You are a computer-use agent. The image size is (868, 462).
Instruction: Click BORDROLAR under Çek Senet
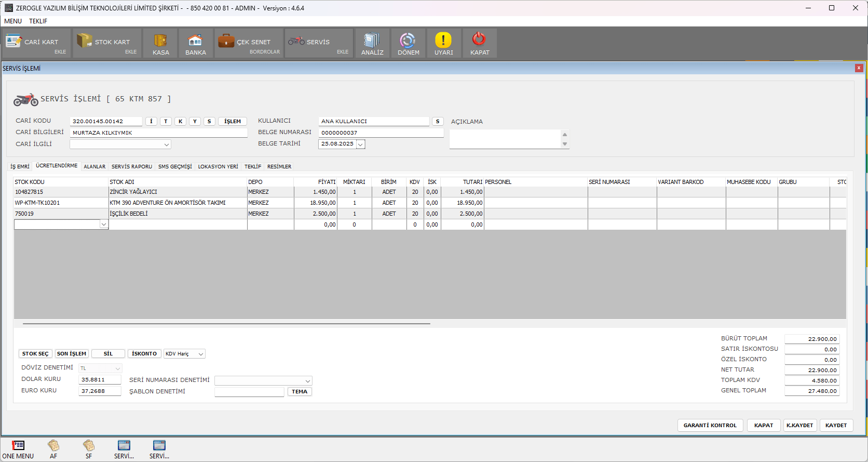click(265, 52)
